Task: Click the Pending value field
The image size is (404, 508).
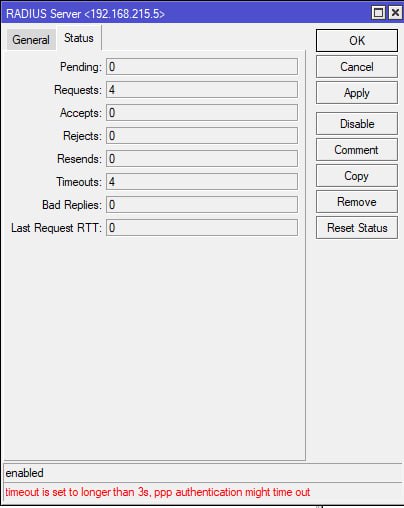Action: click(x=202, y=67)
